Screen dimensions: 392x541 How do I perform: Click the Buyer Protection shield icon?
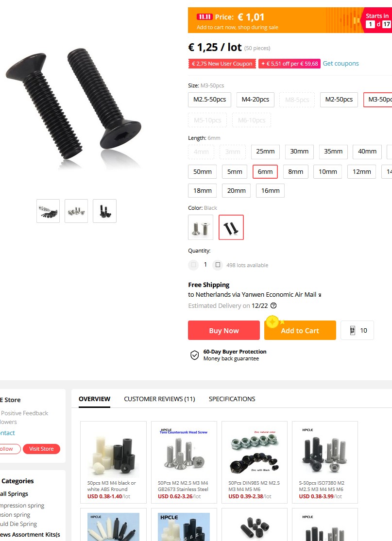click(195, 355)
